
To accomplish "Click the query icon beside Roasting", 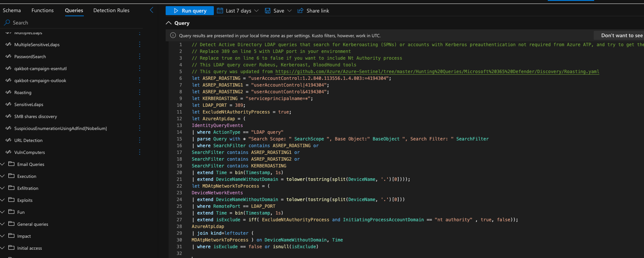I will [8, 92].
